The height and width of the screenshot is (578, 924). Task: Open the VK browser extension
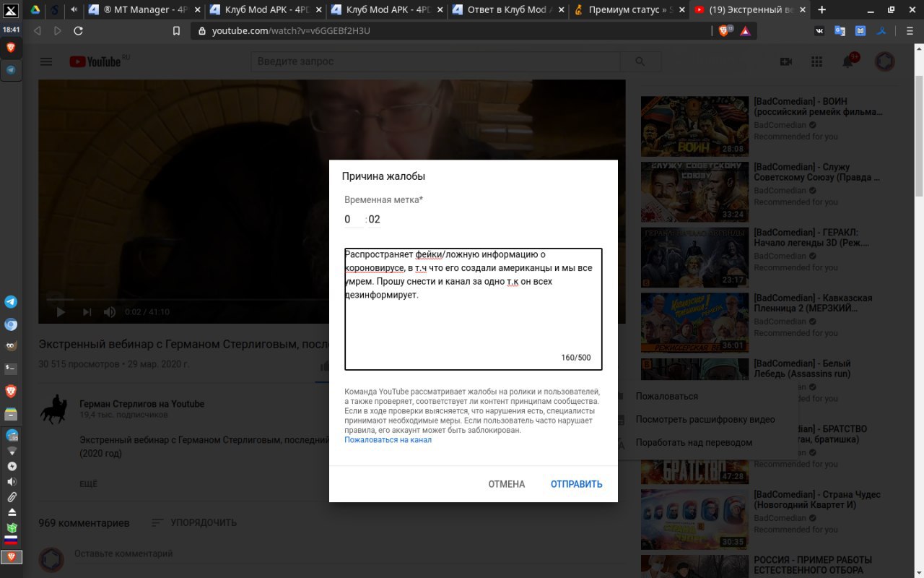[x=820, y=31]
